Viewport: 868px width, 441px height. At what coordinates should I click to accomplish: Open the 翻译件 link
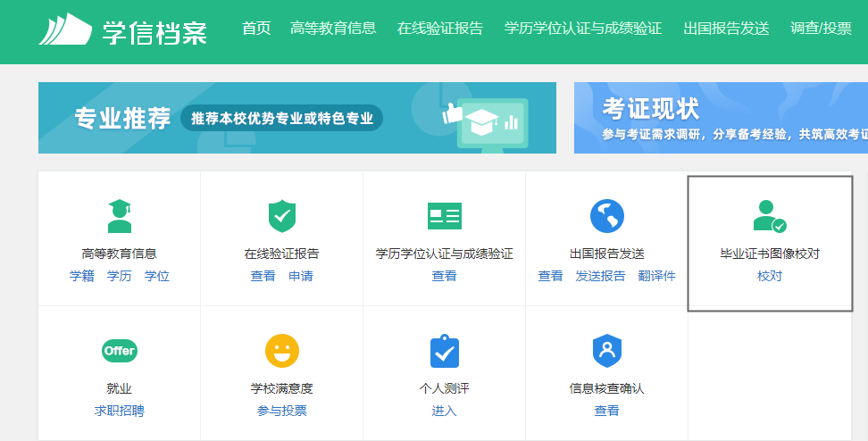(656, 276)
